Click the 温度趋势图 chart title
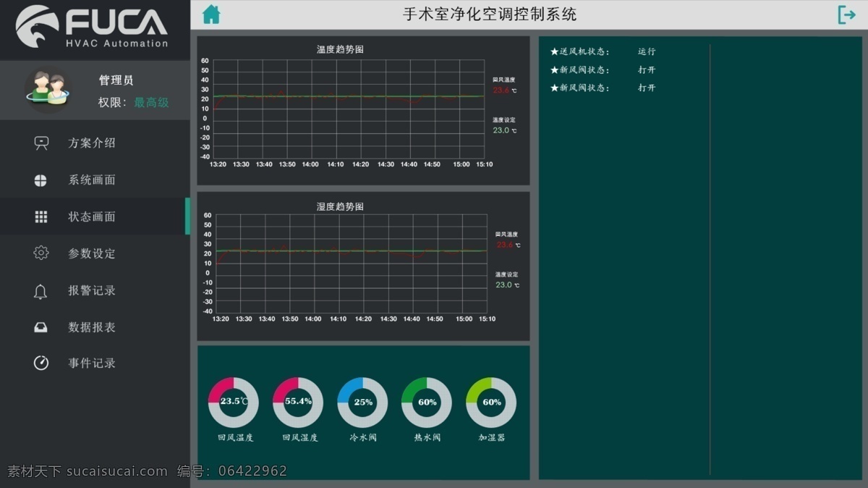The height and width of the screenshot is (488, 868). pos(340,49)
